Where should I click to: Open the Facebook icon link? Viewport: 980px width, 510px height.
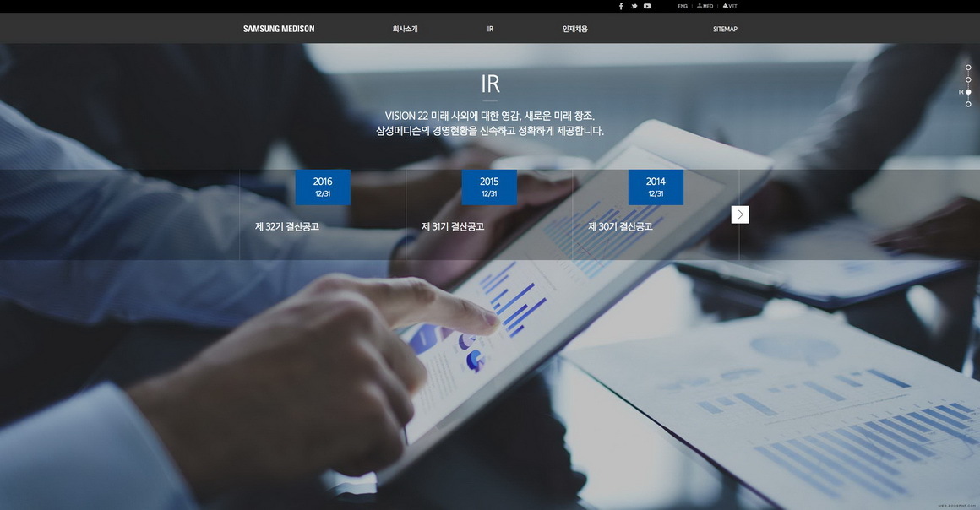point(621,6)
